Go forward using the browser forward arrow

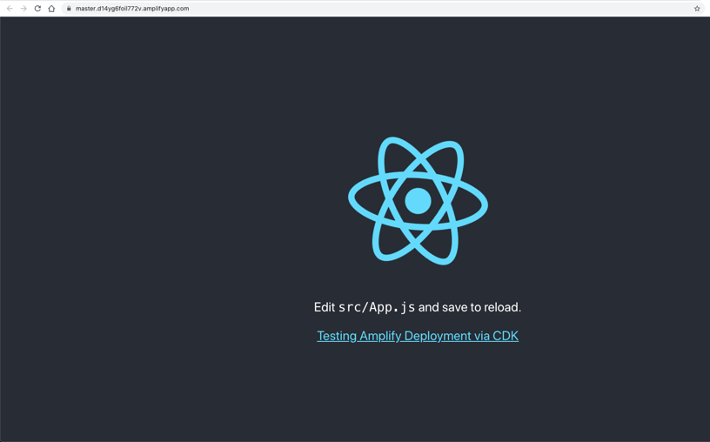click(24, 9)
